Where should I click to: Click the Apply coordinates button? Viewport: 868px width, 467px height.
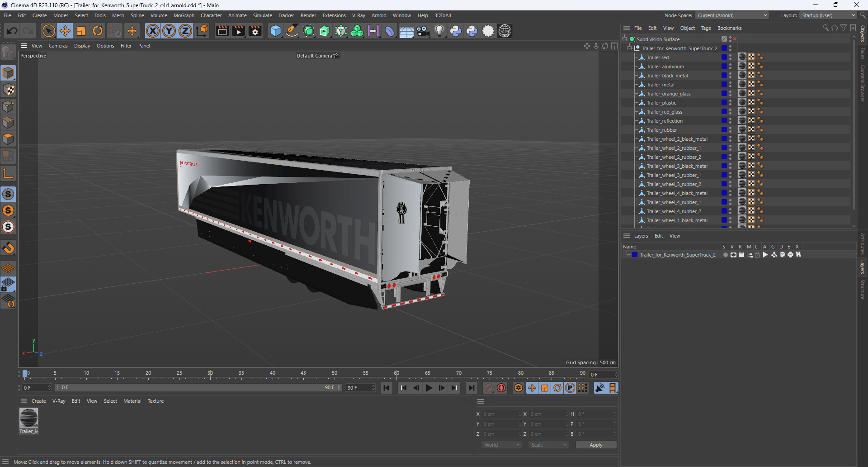pos(596,445)
